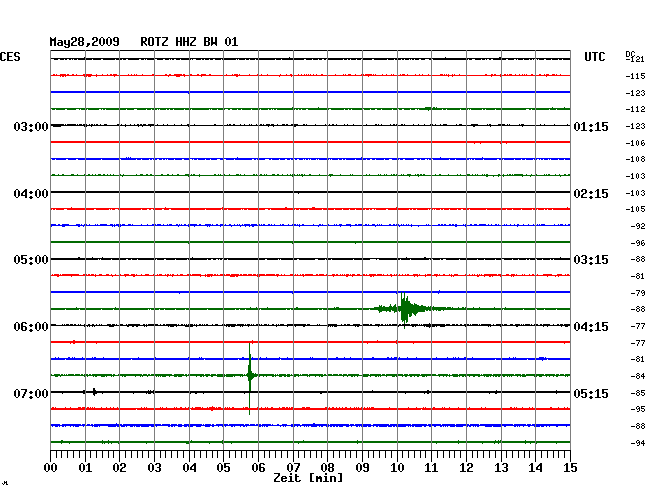Click the date label May28,2009
Screen dimensions: 650x494
(84, 42)
